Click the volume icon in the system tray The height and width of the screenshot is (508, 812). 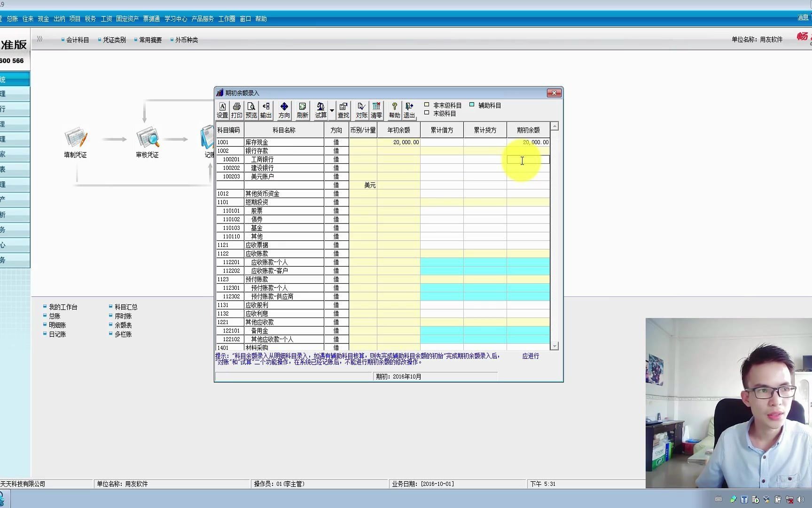801,500
